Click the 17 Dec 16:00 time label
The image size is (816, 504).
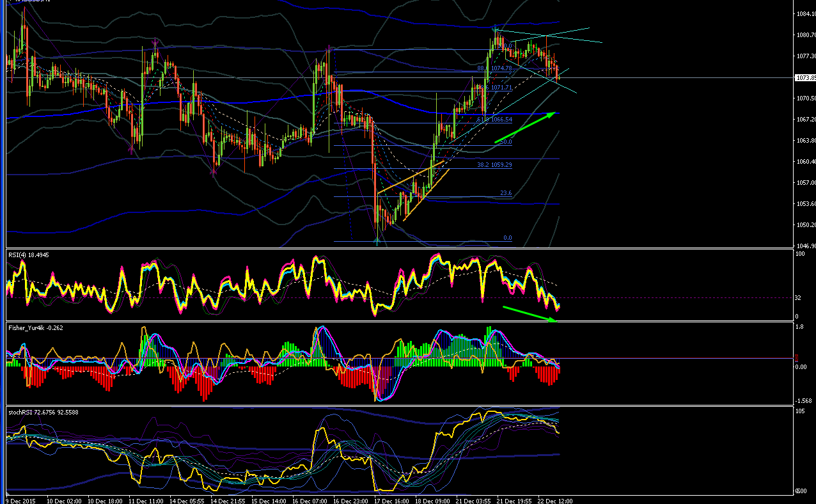[391, 501]
